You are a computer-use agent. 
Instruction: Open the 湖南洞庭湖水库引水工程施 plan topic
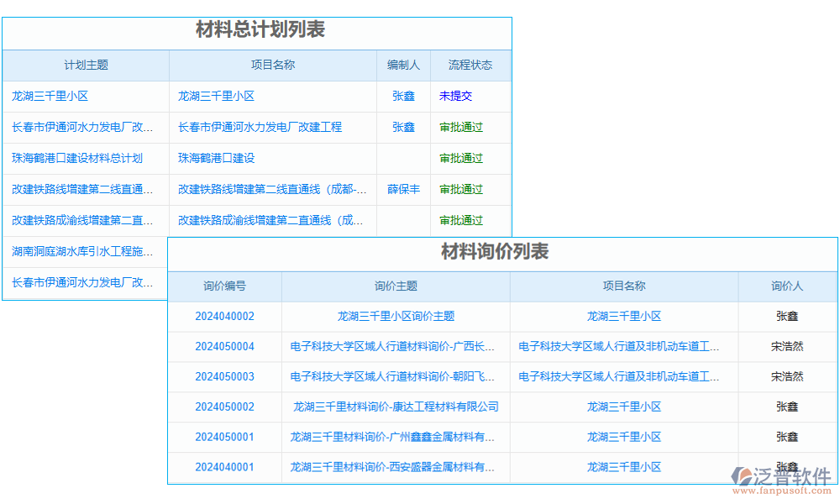81,251
